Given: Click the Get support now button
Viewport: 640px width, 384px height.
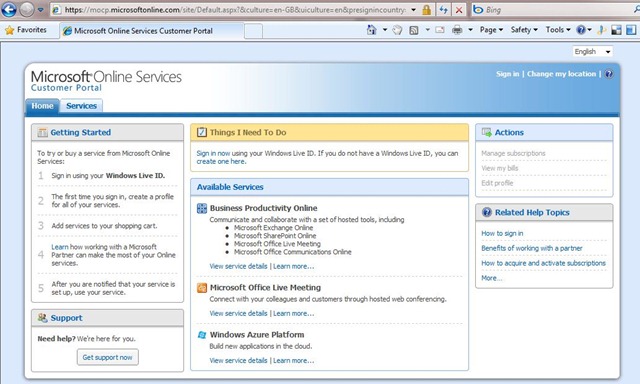Looking at the screenshot, I should click(x=107, y=357).
